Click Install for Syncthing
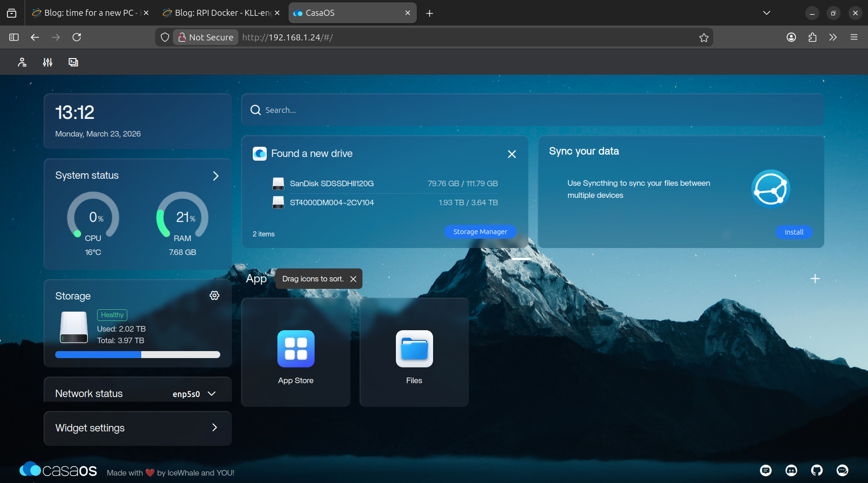Image resolution: width=868 pixels, height=483 pixels. click(x=794, y=232)
